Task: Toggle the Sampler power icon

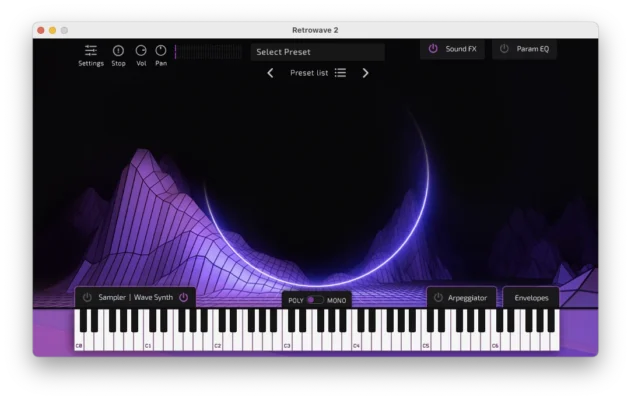Action: coord(87,297)
